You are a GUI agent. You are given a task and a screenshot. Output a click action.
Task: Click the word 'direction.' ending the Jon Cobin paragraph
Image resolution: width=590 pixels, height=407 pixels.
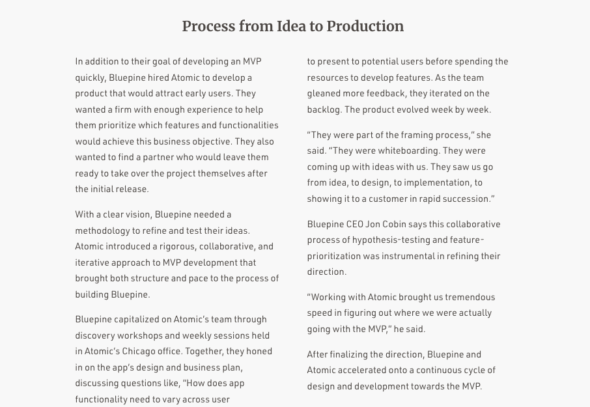pos(327,272)
